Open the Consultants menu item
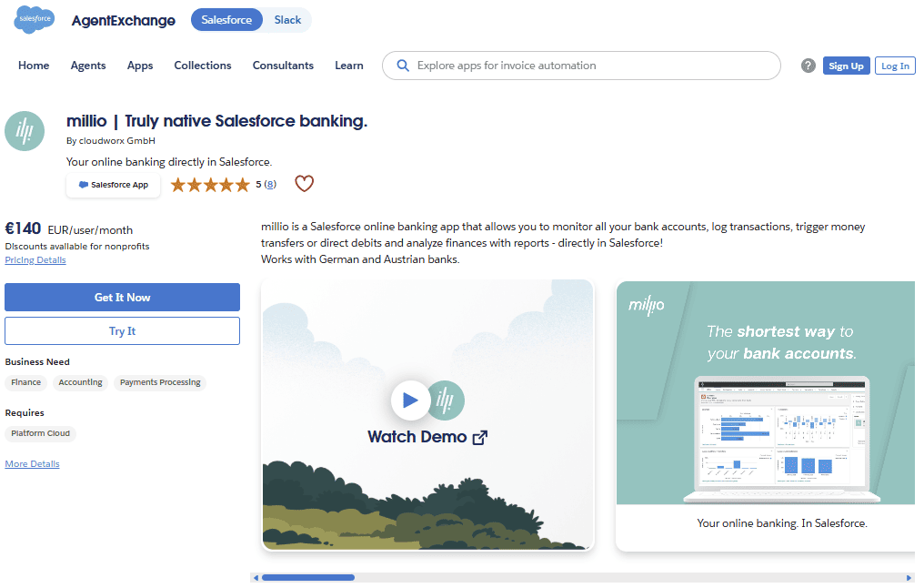924x588 pixels. tap(283, 66)
